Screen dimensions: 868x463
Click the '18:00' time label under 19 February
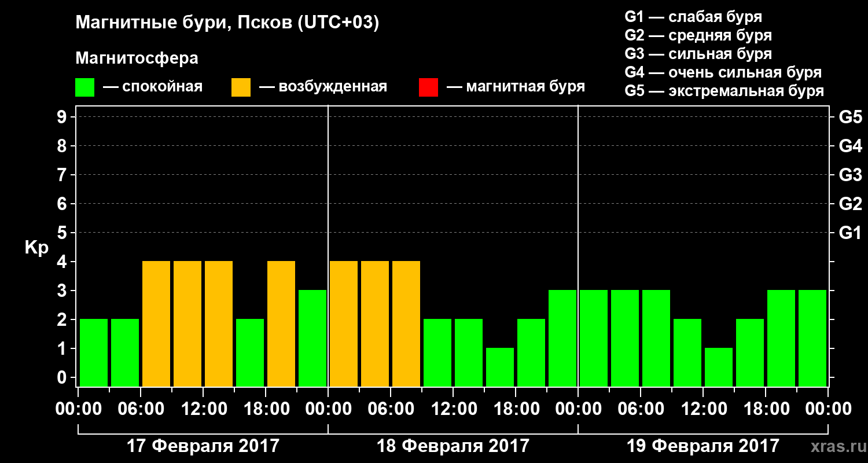(x=766, y=409)
